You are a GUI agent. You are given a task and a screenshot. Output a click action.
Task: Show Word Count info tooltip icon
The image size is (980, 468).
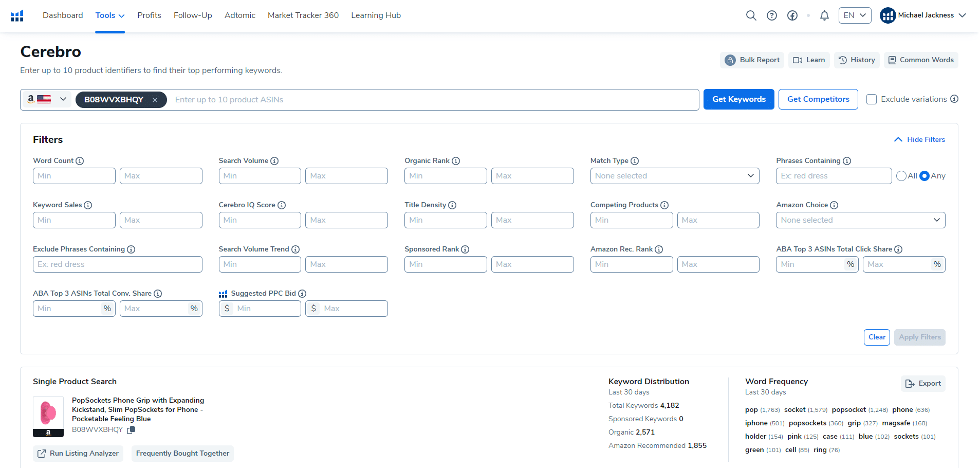coord(80,161)
